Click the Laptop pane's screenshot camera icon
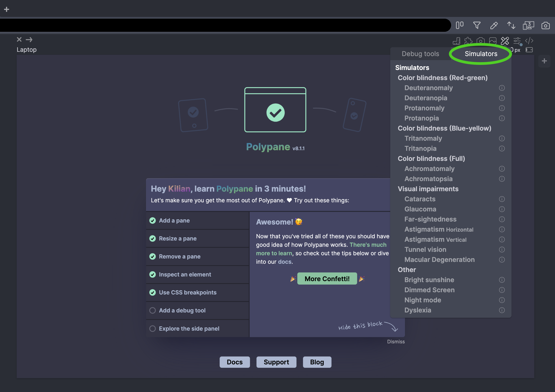Image resolution: width=555 pixels, height=392 pixels. (481, 41)
